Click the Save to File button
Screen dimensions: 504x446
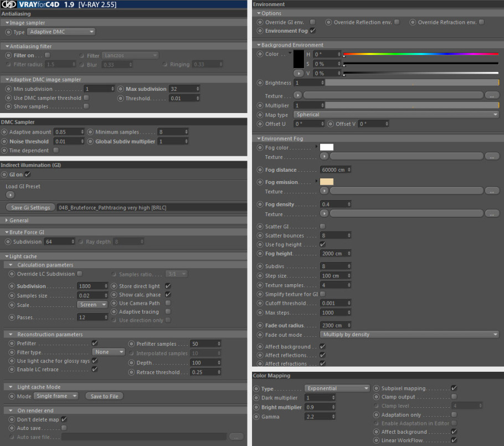104,396
